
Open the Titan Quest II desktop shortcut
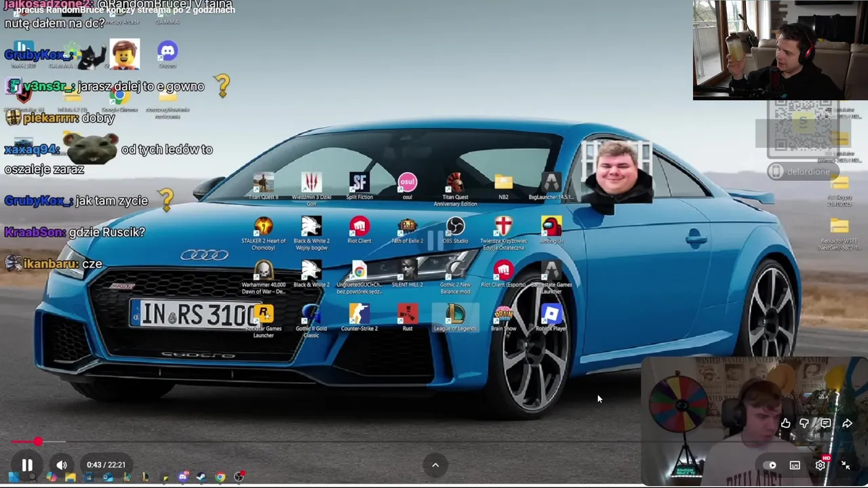[263, 186]
